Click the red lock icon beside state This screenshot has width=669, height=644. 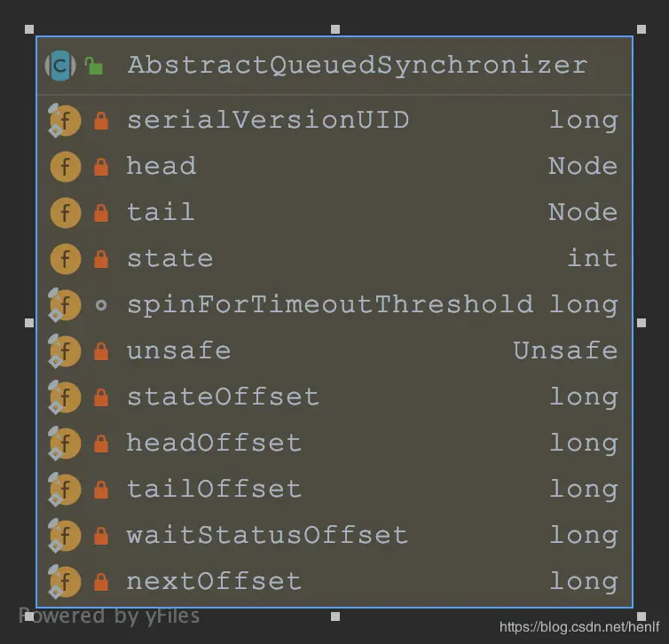(101, 259)
